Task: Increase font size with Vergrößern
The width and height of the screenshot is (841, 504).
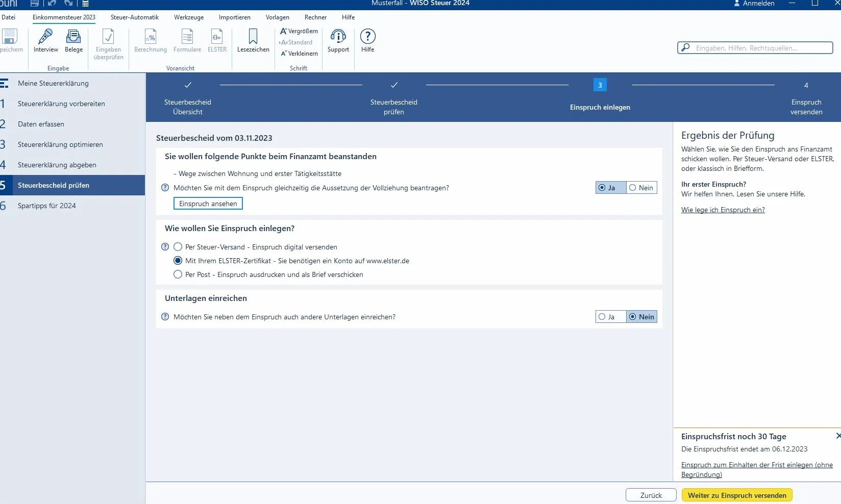Action: coord(299,31)
